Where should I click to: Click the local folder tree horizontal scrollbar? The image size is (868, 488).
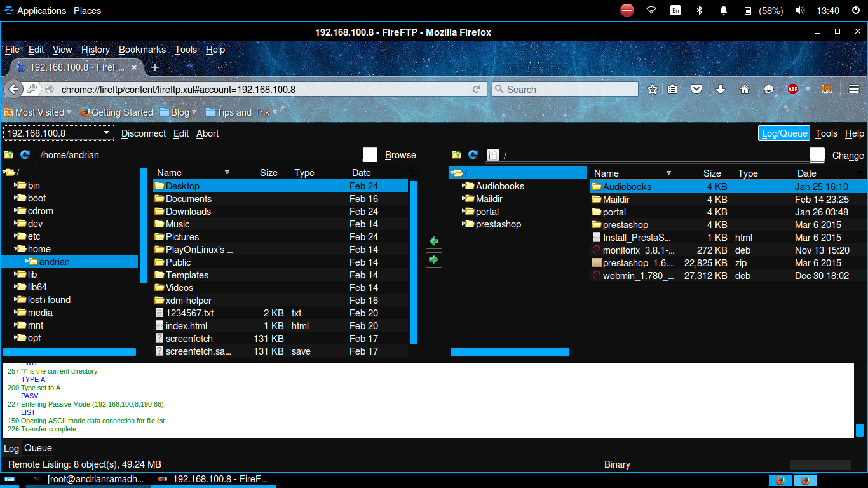[69, 352]
